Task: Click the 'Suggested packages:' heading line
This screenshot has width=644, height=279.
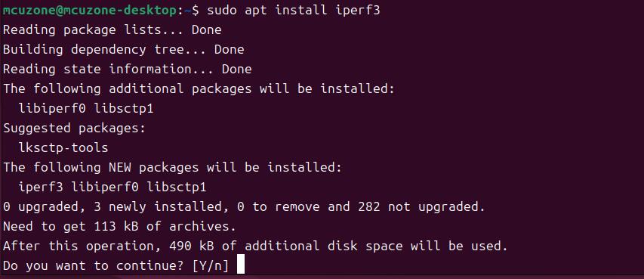Action: tap(74, 129)
